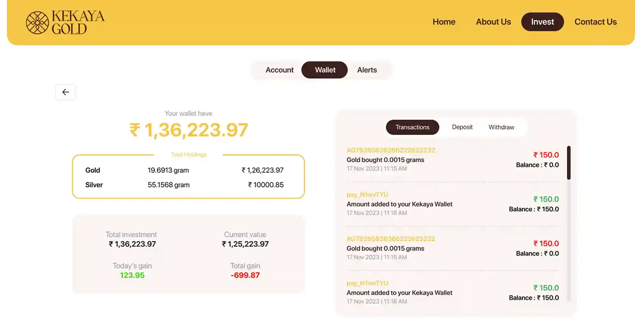Click the Current value label
Screen dimensions: 644x329
245,235
